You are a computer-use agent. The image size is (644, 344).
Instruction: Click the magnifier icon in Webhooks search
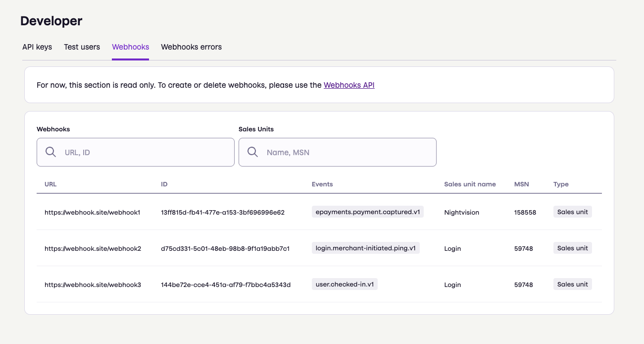(50, 152)
